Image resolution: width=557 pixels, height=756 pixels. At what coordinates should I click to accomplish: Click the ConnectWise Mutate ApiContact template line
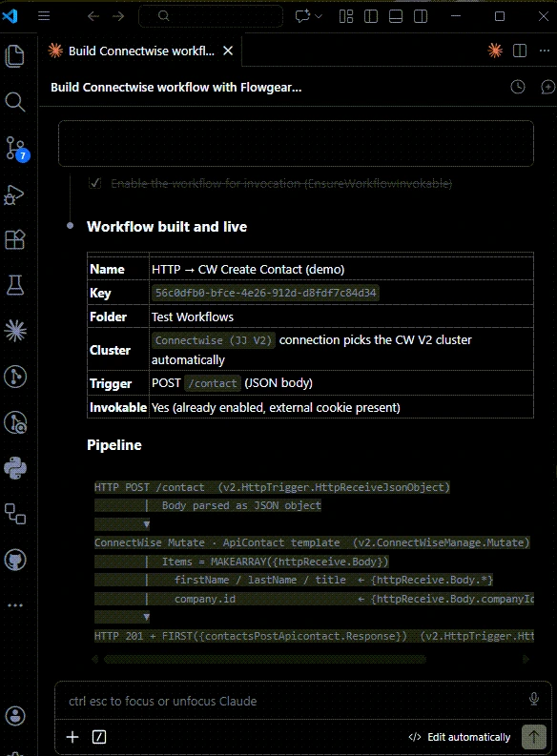tap(312, 542)
